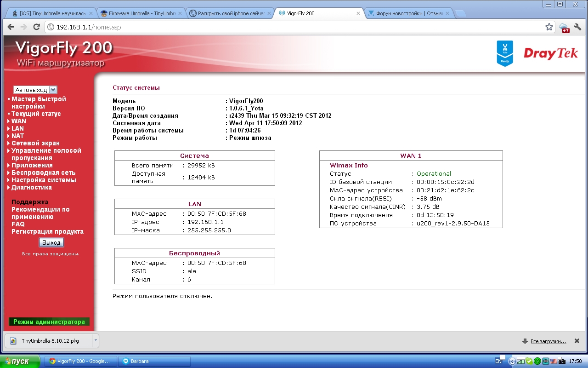Click the Выход button
The height and width of the screenshot is (368, 588).
tap(51, 242)
